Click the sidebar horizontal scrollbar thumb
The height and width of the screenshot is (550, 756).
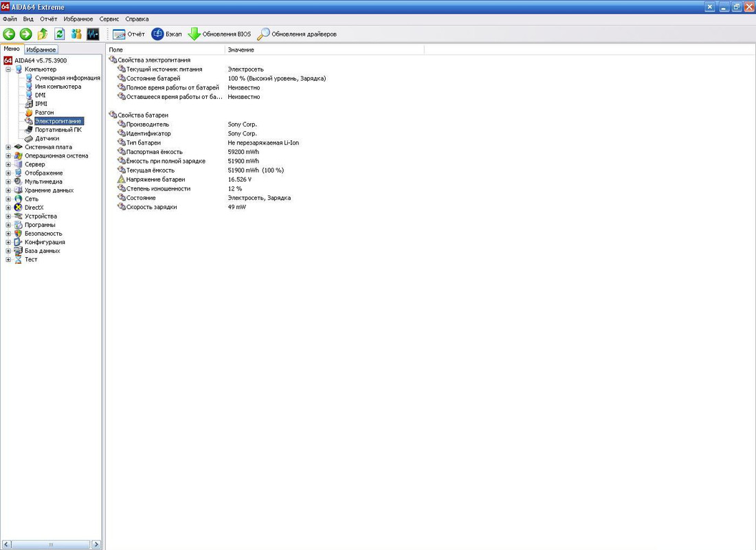coord(51,544)
